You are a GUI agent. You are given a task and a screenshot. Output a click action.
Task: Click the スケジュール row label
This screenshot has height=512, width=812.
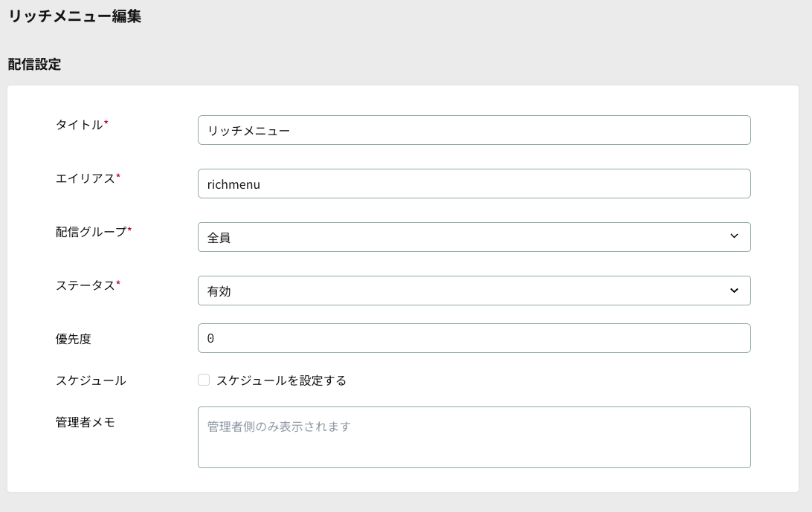pos(91,380)
